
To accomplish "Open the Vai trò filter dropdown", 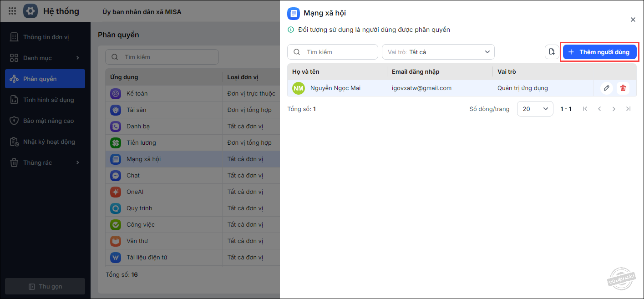I will tap(438, 52).
